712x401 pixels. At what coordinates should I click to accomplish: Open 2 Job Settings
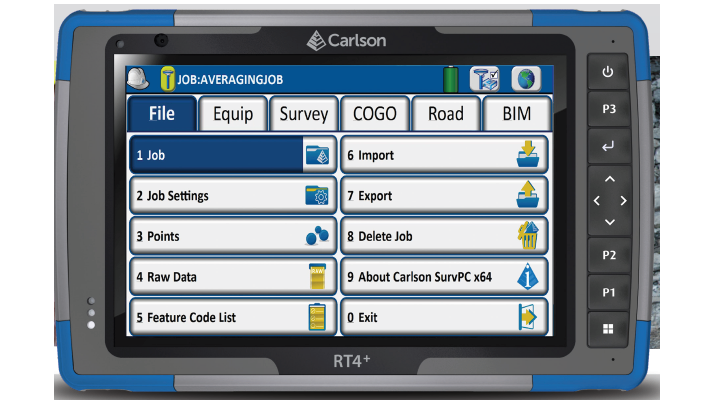click(x=233, y=195)
